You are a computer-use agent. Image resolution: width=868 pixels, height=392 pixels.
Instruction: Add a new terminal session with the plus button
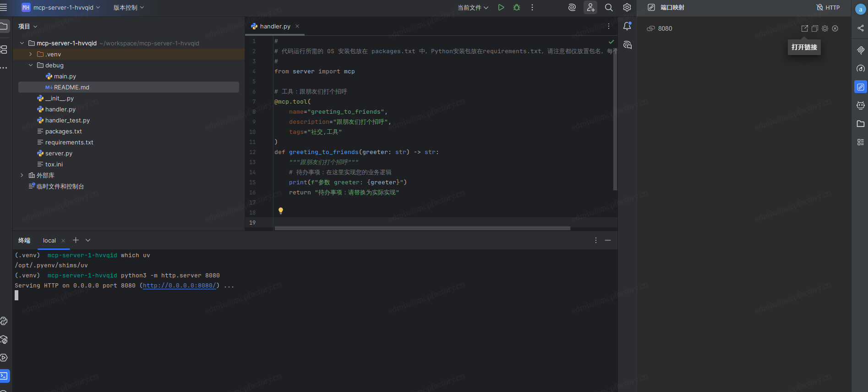76,240
